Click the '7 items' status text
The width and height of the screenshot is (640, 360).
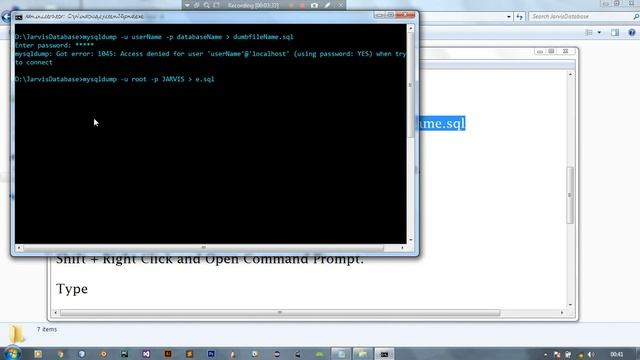[47, 329]
